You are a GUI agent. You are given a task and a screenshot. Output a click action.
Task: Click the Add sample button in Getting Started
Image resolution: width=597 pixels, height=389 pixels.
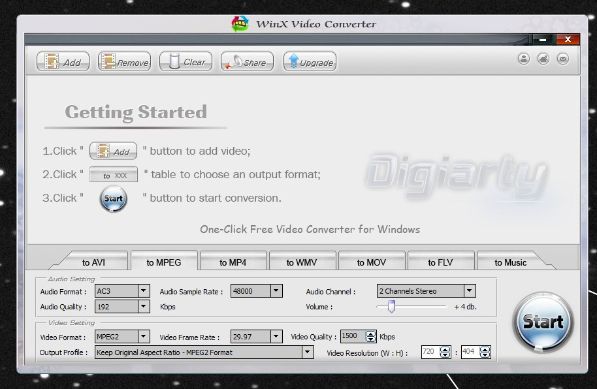click(113, 151)
